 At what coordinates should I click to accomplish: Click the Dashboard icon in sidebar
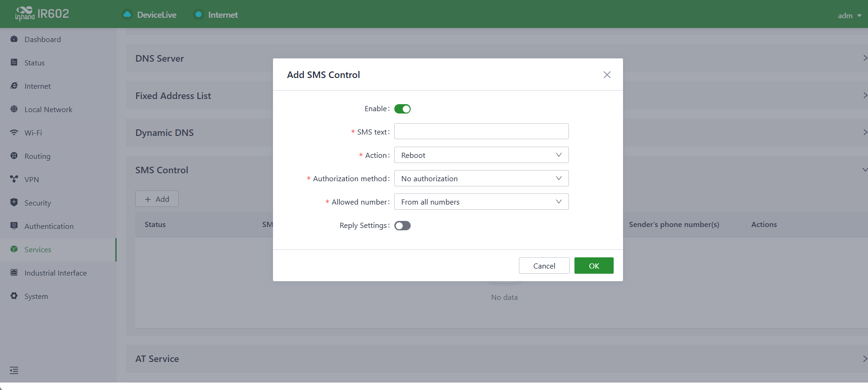[14, 39]
